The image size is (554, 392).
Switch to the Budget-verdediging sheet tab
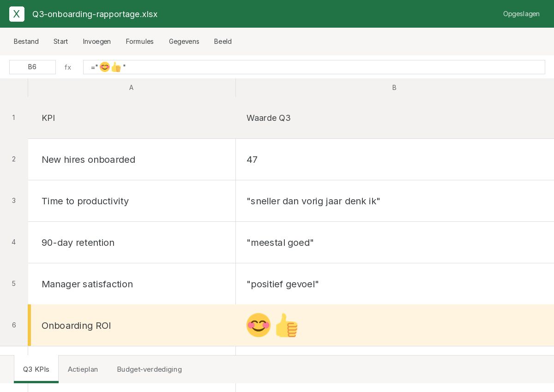coord(150,369)
